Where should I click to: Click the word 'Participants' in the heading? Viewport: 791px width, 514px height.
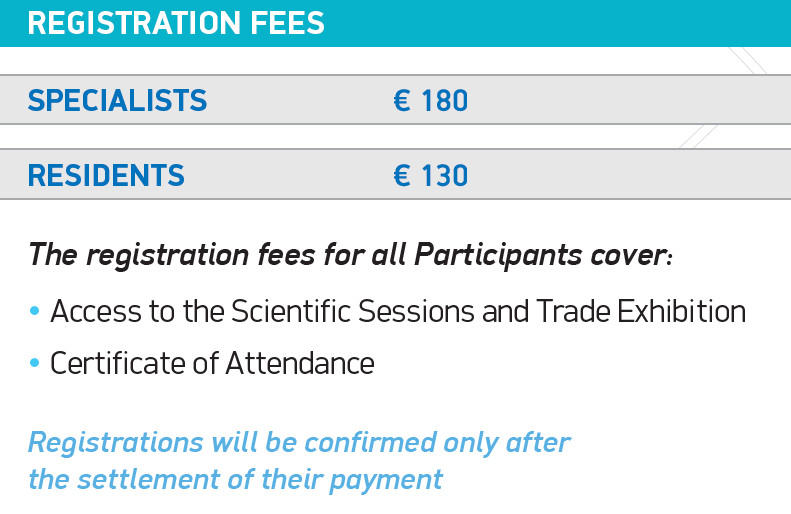pyautogui.click(x=498, y=255)
